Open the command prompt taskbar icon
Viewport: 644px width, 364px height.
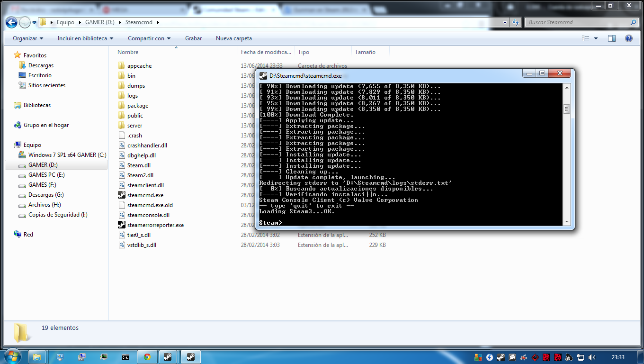tap(125, 357)
